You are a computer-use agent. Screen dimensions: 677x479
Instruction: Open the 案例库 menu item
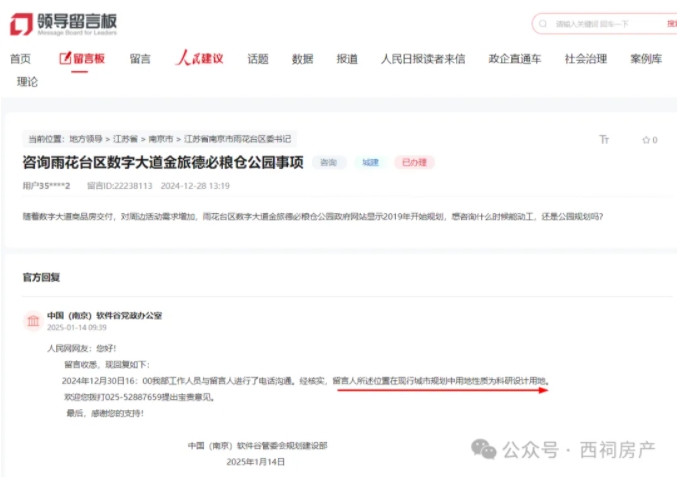(645, 59)
